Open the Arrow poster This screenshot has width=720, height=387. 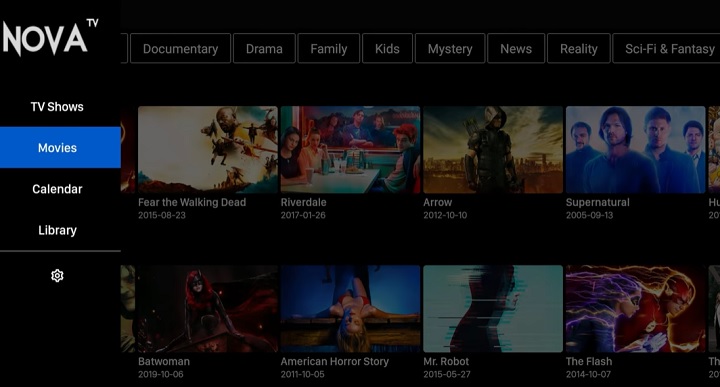point(493,150)
